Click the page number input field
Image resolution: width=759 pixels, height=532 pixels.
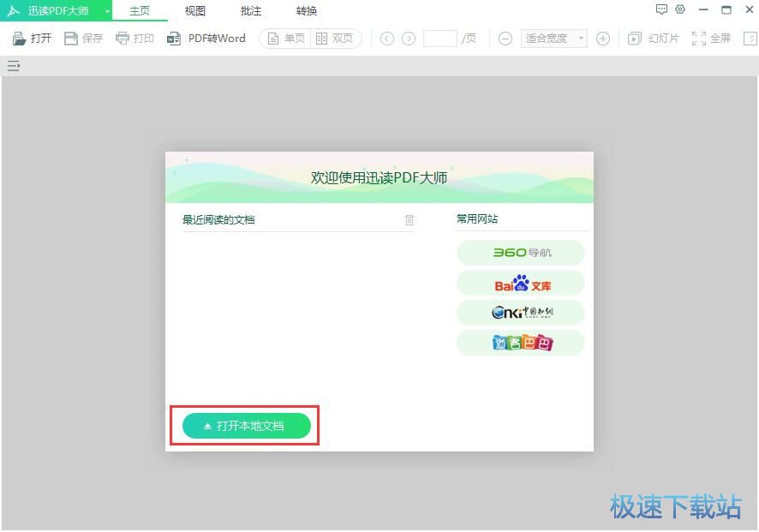coord(440,38)
